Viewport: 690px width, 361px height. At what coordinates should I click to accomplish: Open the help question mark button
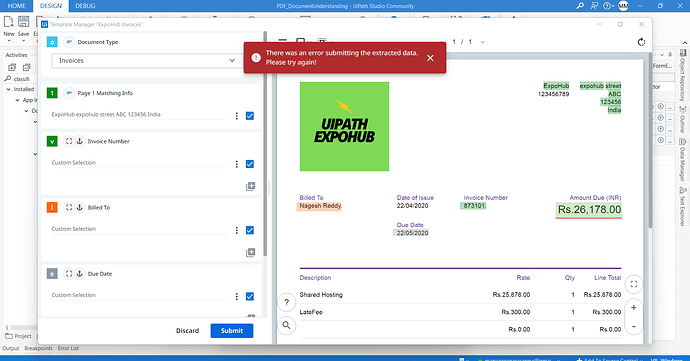286,302
